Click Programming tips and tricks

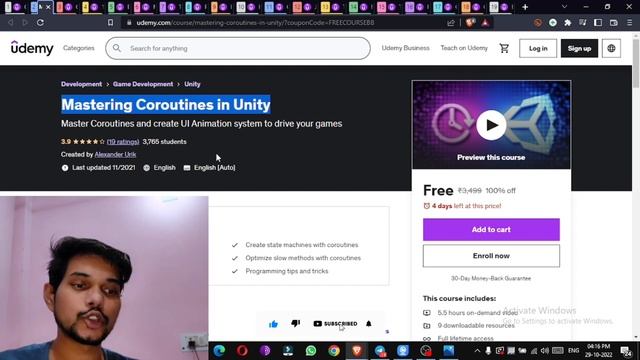pos(287,271)
